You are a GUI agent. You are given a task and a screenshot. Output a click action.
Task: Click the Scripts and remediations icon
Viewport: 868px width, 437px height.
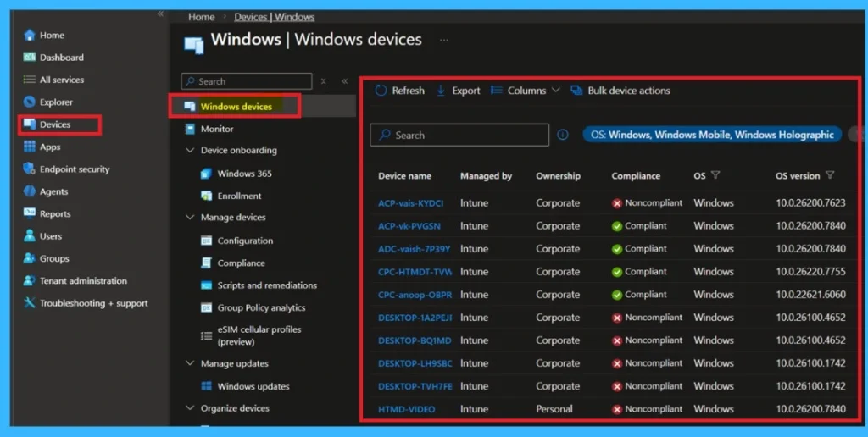(x=206, y=285)
